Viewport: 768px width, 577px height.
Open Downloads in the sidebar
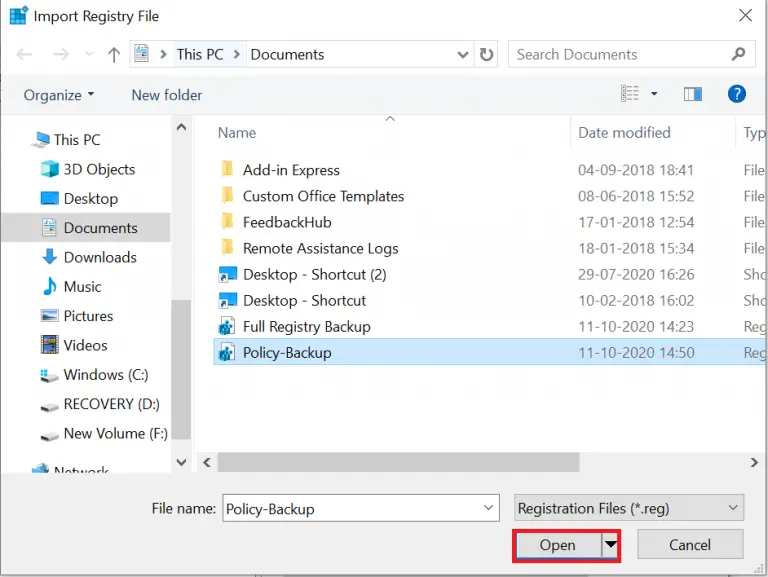click(x=89, y=257)
